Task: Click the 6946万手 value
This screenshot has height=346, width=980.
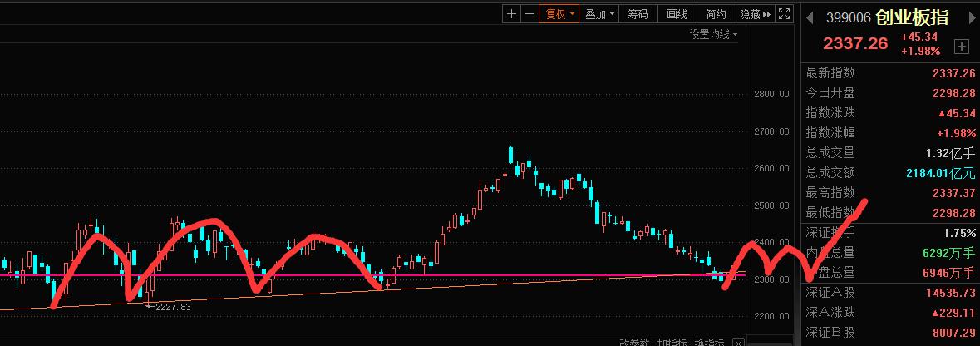Action: tap(948, 273)
